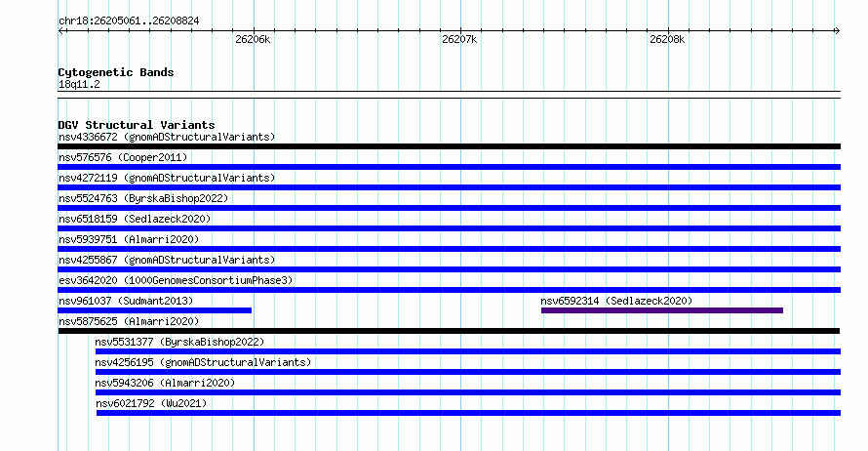This screenshot has height=451, width=868.
Task: Open nsv6592314 (Sedlazeck2020) label
Action: [616, 301]
